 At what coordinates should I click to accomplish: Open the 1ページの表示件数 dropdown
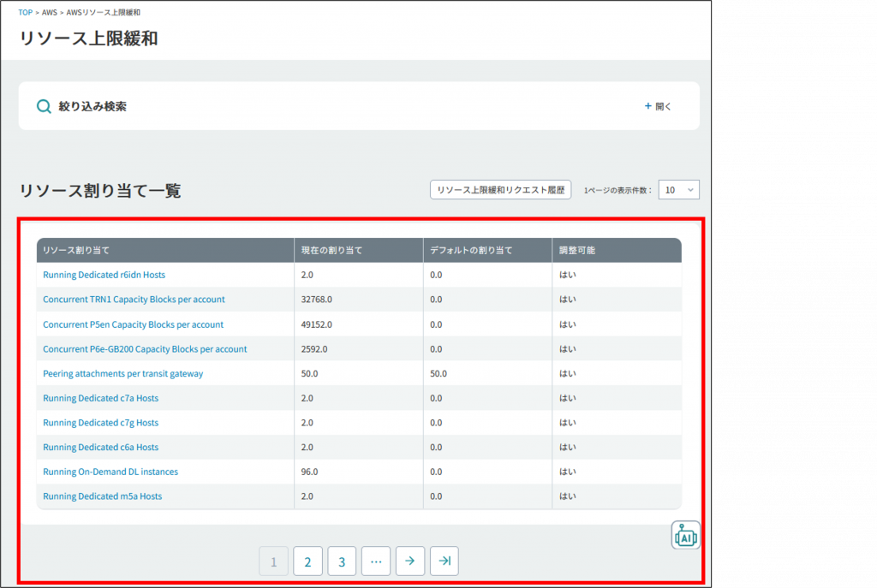678,190
